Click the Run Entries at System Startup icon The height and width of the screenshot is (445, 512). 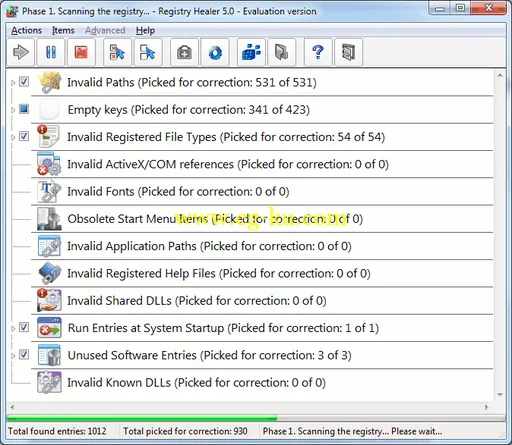coord(49,328)
